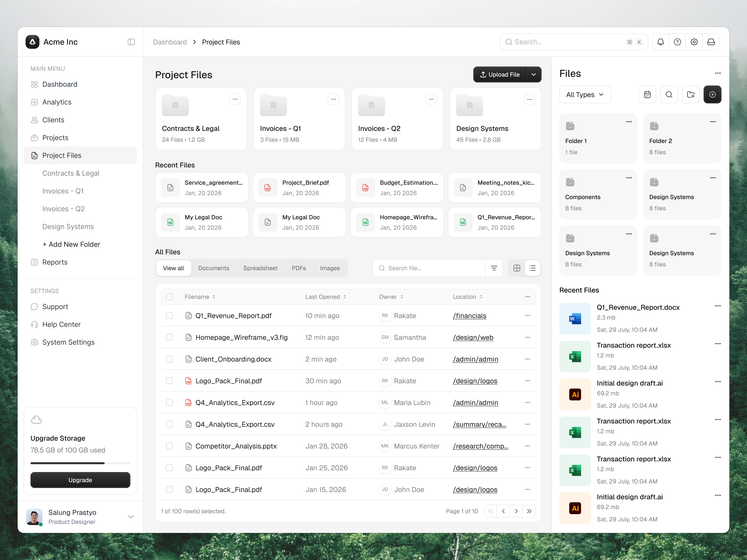This screenshot has width=747, height=560.
Task: Click the Search file input
Action: click(x=429, y=268)
